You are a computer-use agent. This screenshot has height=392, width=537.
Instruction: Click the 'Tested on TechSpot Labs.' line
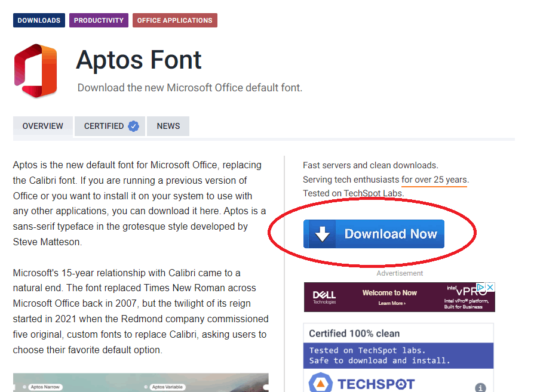(354, 193)
